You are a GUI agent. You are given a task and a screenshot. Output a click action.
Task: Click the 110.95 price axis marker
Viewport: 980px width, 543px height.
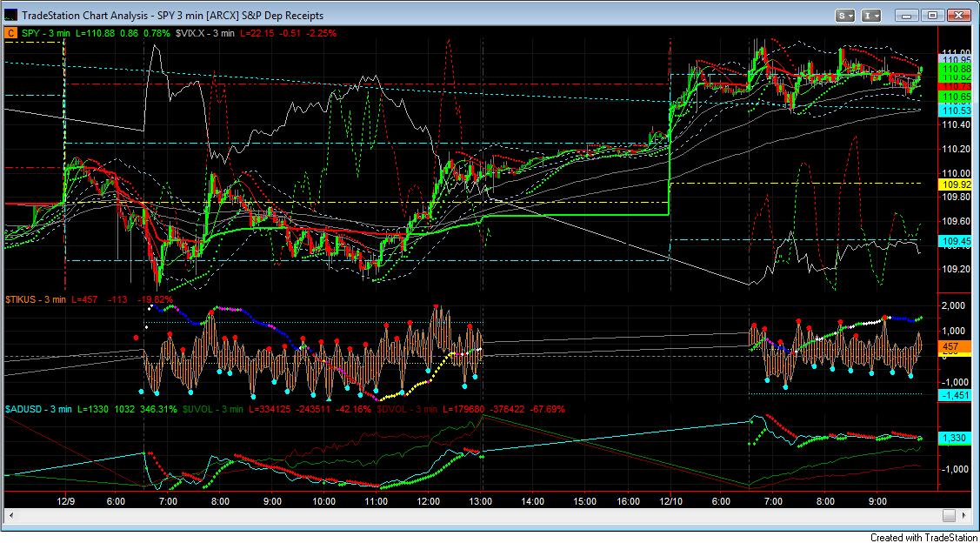tap(953, 59)
